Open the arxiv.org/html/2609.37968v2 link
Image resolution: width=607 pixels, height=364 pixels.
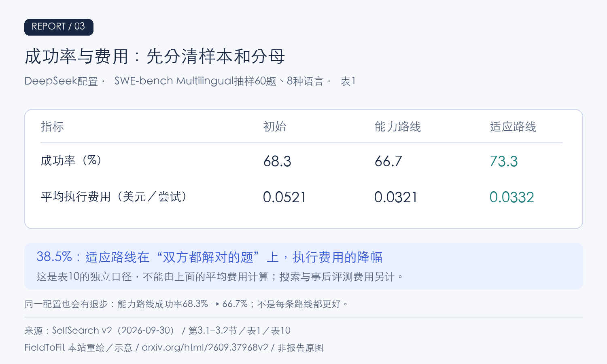coord(205,347)
